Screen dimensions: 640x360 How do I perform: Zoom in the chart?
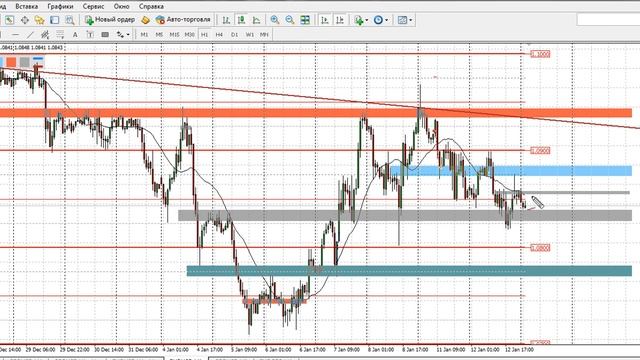[275, 20]
